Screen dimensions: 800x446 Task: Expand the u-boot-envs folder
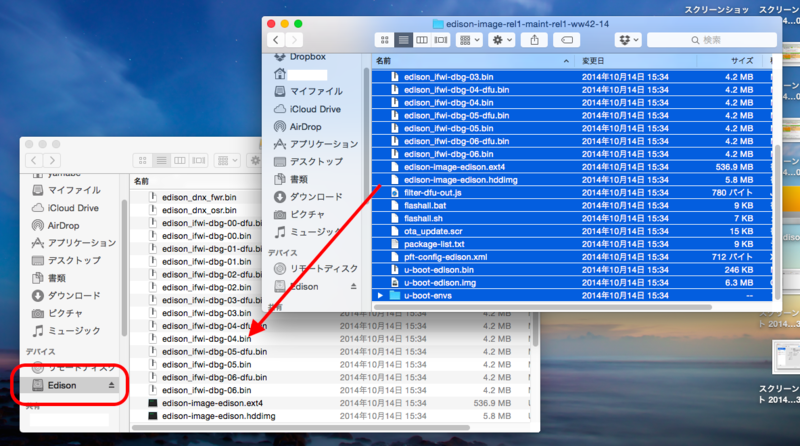coord(380,295)
